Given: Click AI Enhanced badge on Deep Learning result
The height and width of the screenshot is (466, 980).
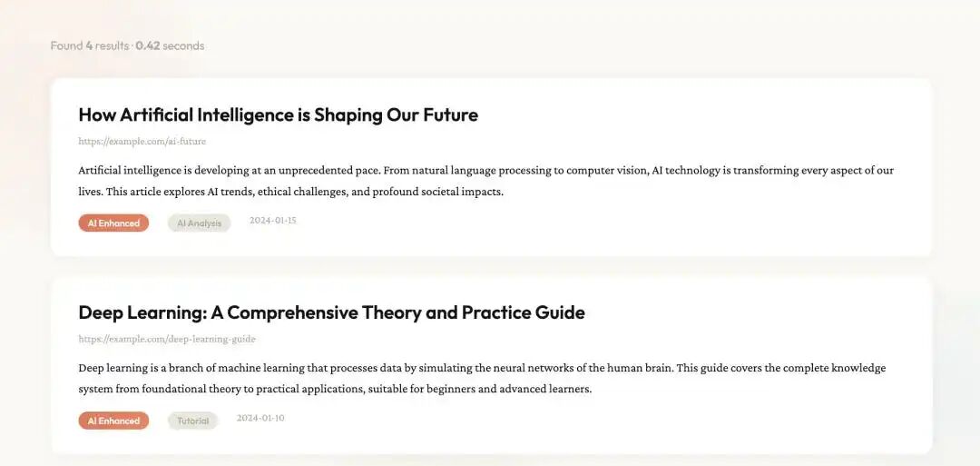Looking at the screenshot, I should 113,421.
